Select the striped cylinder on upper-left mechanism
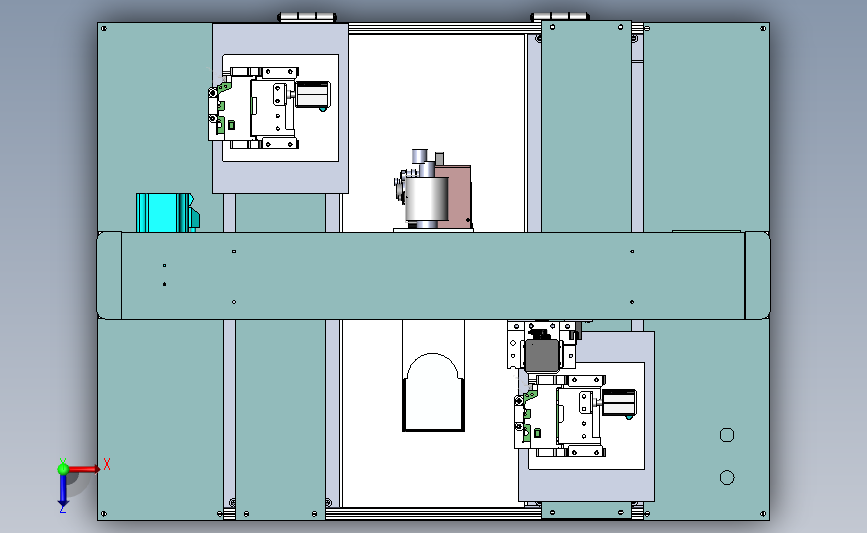This screenshot has width=867, height=533. pyautogui.click(x=313, y=94)
